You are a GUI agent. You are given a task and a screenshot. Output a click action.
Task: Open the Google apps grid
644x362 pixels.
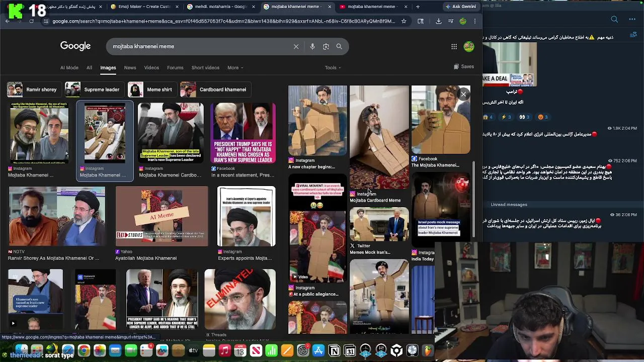[454, 46]
